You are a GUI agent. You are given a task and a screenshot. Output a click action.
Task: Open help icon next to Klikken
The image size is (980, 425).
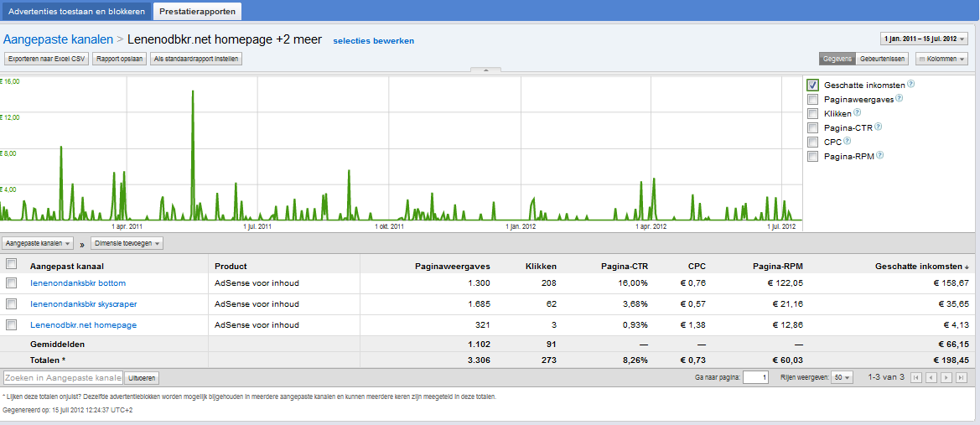coord(858,112)
